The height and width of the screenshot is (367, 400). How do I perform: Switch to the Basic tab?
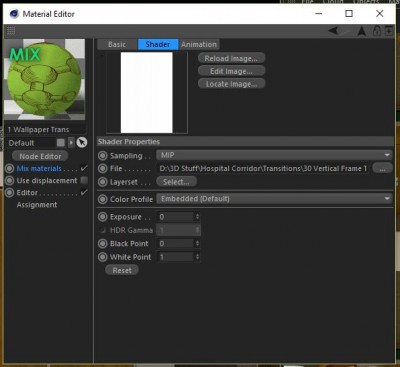117,44
